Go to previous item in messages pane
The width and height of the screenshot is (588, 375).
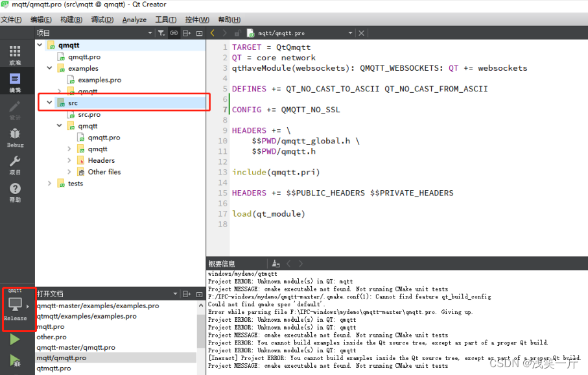(x=288, y=263)
